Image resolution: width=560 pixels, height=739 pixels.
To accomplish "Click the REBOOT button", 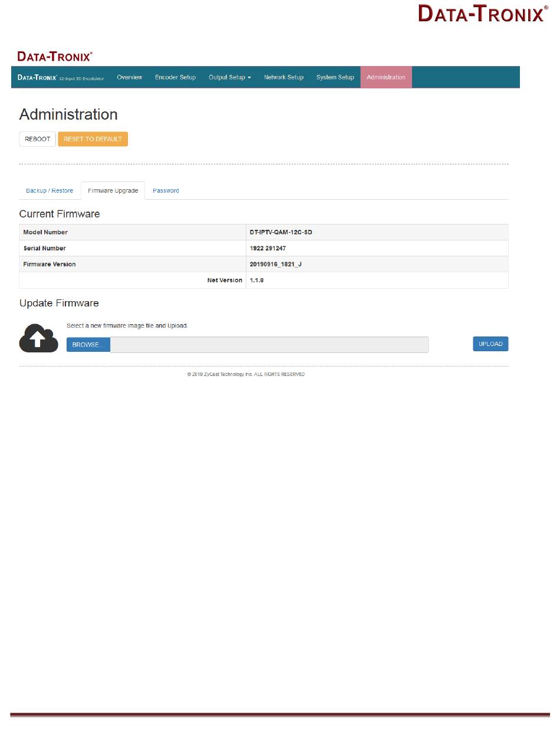I will [x=38, y=139].
